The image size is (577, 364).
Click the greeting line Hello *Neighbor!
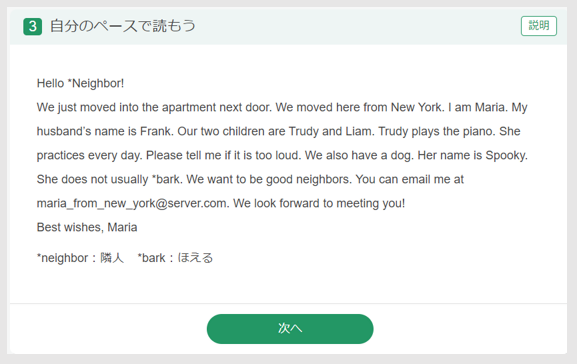click(80, 84)
